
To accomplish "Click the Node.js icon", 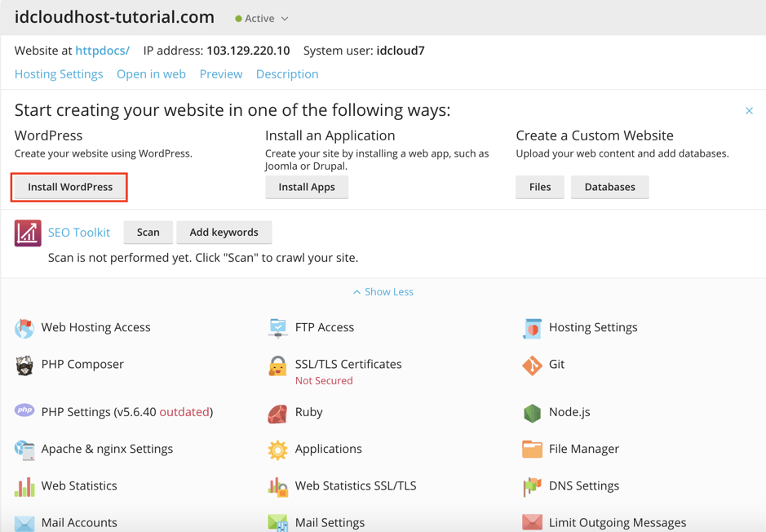I will (x=531, y=412).
